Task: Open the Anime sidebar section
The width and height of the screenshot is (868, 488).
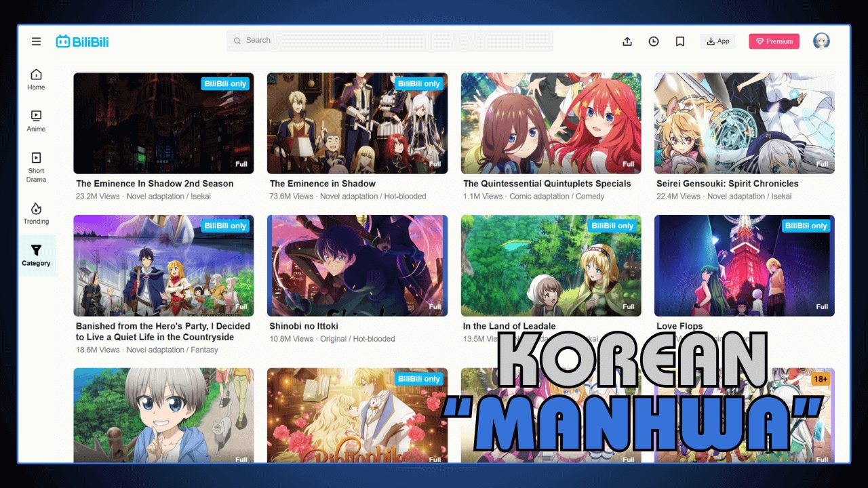Action: (x=36, y=121)
